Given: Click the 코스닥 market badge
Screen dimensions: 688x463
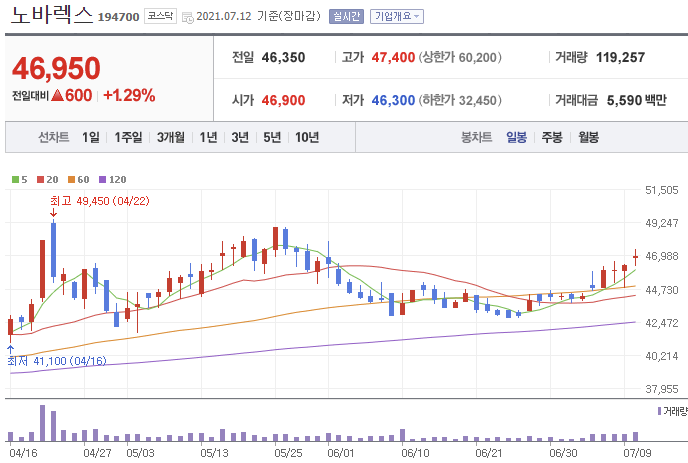Looking at the screenshot, I should (x=160, y=16).
